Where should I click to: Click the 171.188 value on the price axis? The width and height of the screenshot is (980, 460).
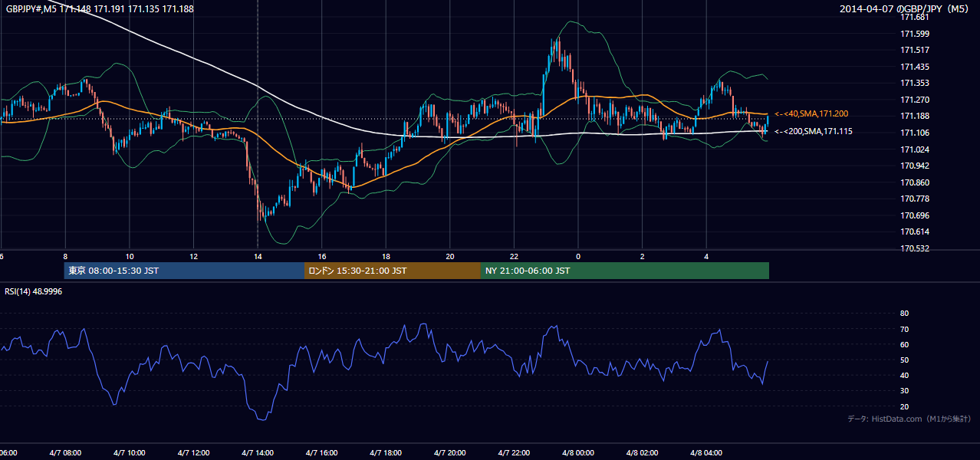coord(916,116)
